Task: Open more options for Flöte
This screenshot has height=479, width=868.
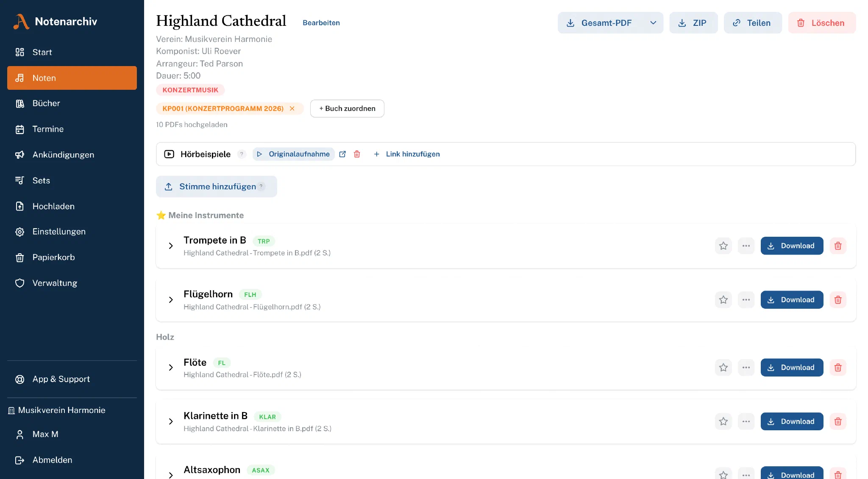Action: [x=746, y=368]
